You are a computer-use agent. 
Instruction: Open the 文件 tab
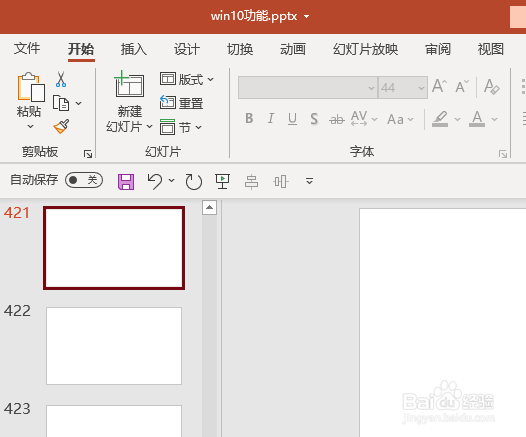pyautogui.click(x=27, y=49)
